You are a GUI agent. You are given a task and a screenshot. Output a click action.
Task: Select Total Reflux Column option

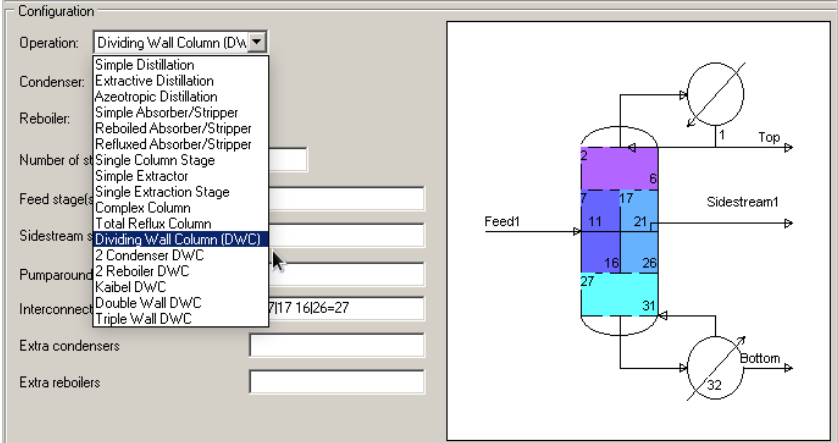click(152, 223)
